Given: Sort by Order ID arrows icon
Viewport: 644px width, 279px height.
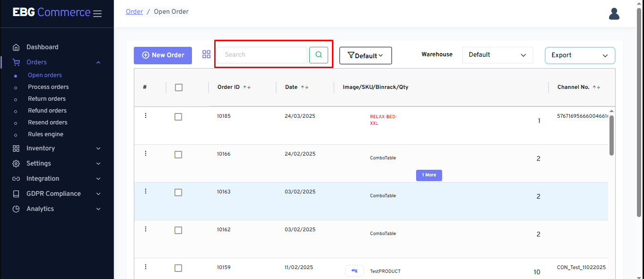Looking at the screenshot, I should (x=247, y=87).
